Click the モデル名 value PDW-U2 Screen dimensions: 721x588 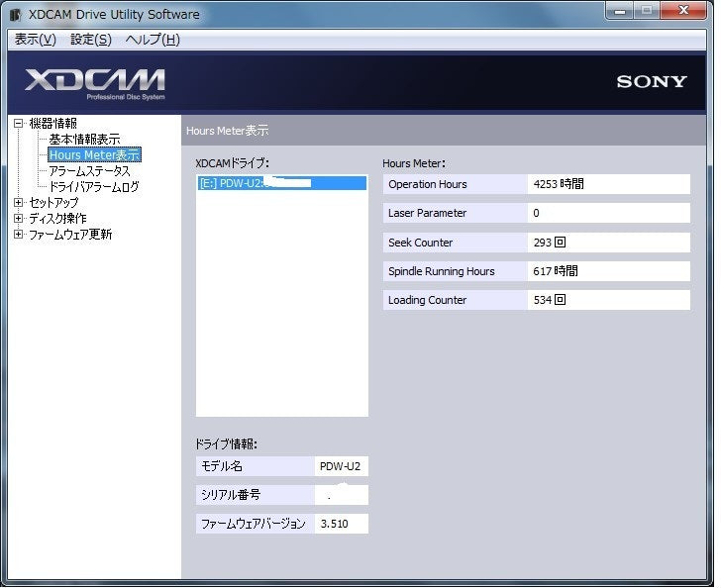[341, 466]
